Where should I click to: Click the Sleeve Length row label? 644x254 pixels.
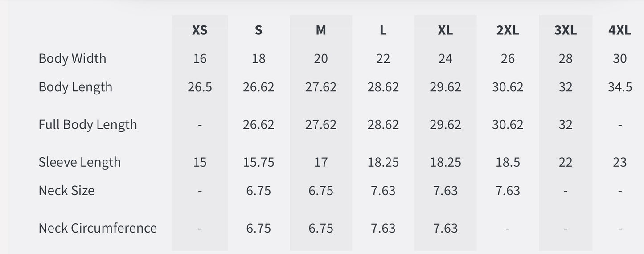pos(79,162)
